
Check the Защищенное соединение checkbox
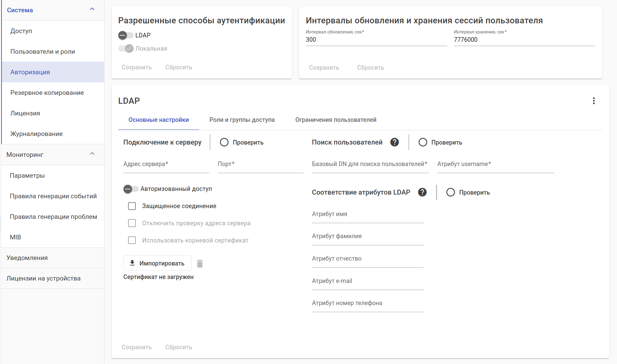tap(132, 206)
